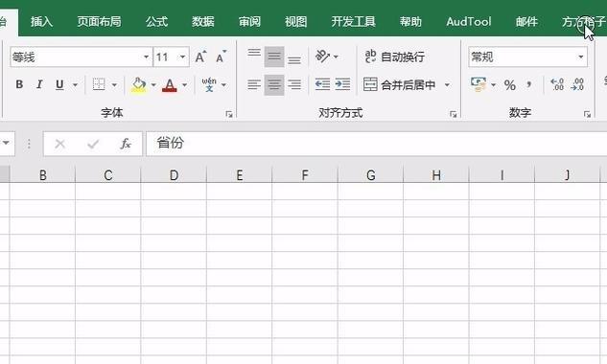The image size is (607, 364).
Task: Increase font size with large A
Action: click(x=200, y=57)
